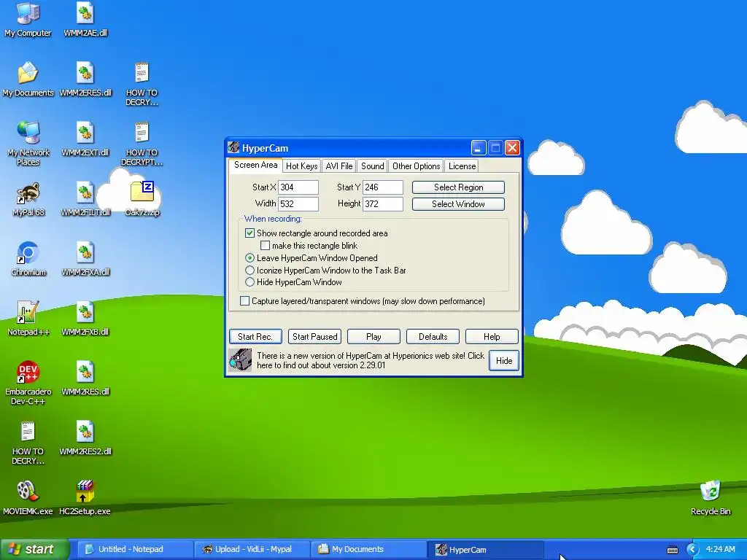Image resolution: width=747 pixels, height=560 pixels.
Task: Open the Other Options tab
Action: click(416, 166)
